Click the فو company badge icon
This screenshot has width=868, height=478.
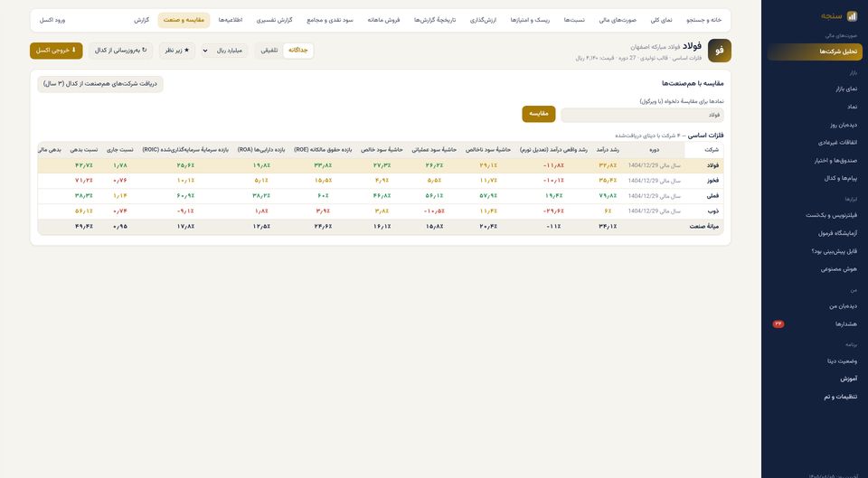(719, 51)
